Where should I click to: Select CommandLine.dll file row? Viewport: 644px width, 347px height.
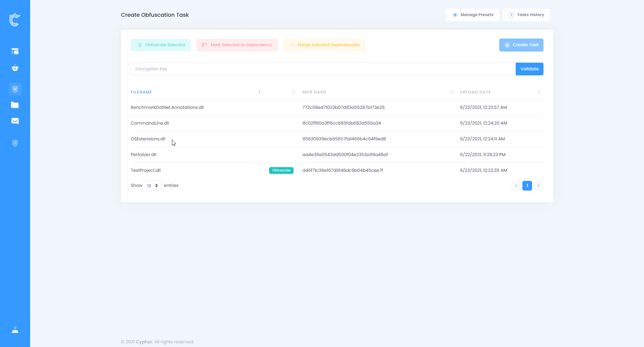(x=337, y=123)
